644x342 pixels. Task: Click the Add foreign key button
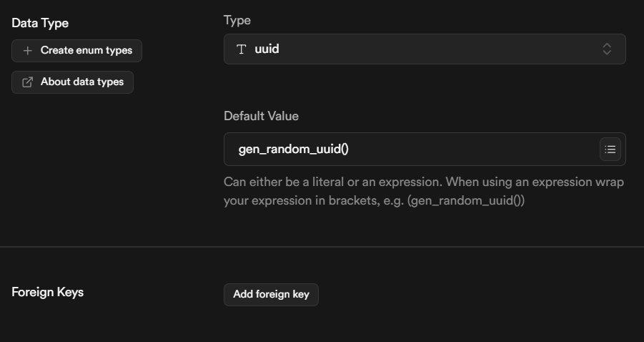271,294
